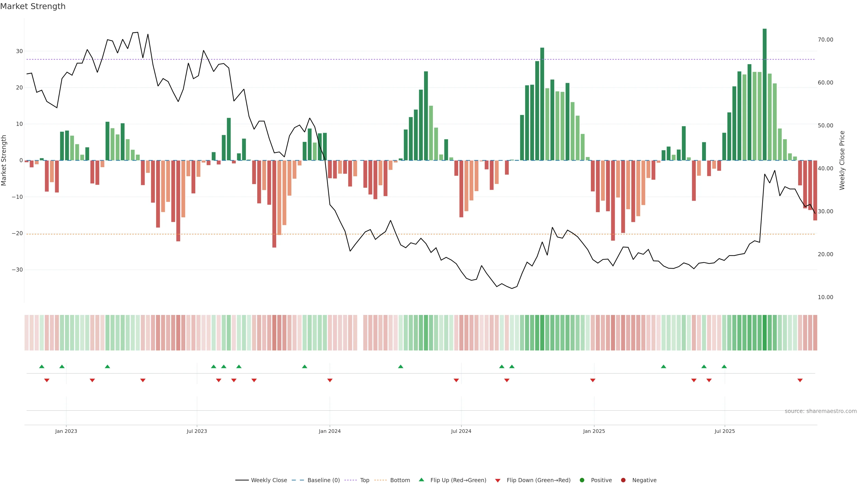This screenshot has width=868, height=488.
Task: Click the dark red Negative legend dot
Action: click(623, 480)
